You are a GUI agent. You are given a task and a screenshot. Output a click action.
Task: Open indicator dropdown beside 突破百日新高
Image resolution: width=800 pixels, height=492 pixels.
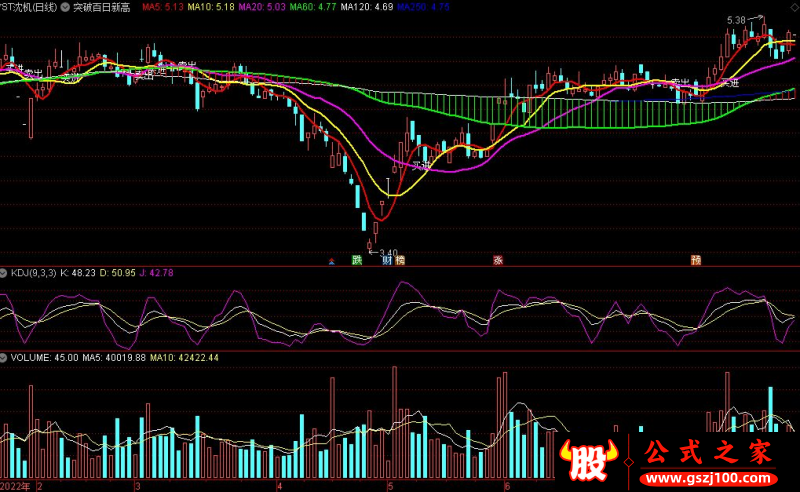point(65,7)
